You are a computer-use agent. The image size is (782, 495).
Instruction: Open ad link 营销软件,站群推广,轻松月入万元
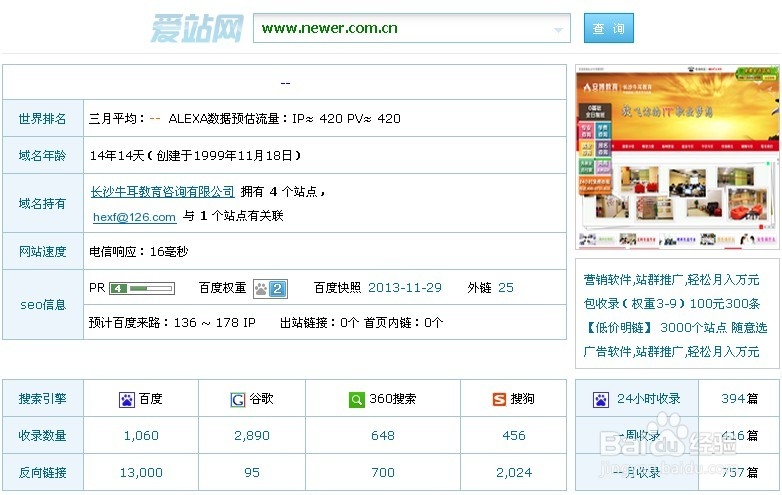point(671,280)
